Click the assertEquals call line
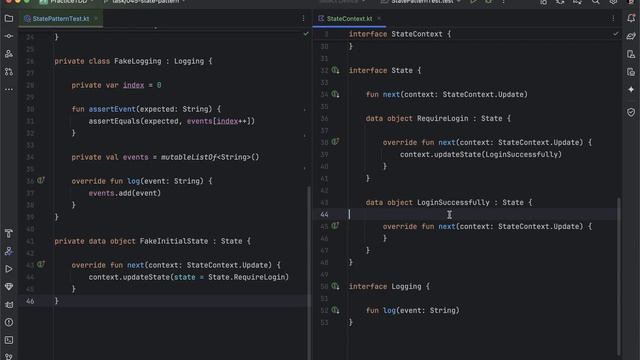This screenshot has width=640, height=360. [171, 121]
